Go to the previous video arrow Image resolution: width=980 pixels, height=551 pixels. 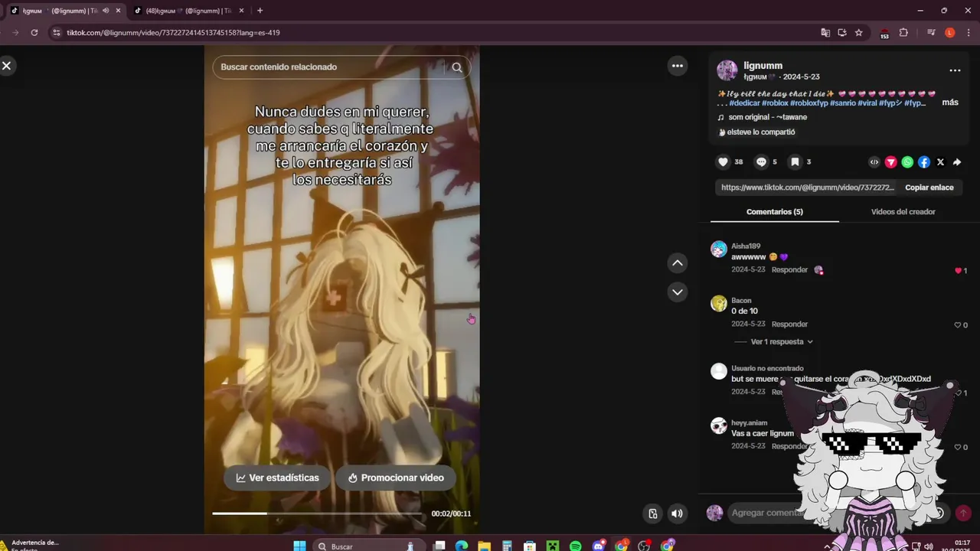[x=678, y=263]
